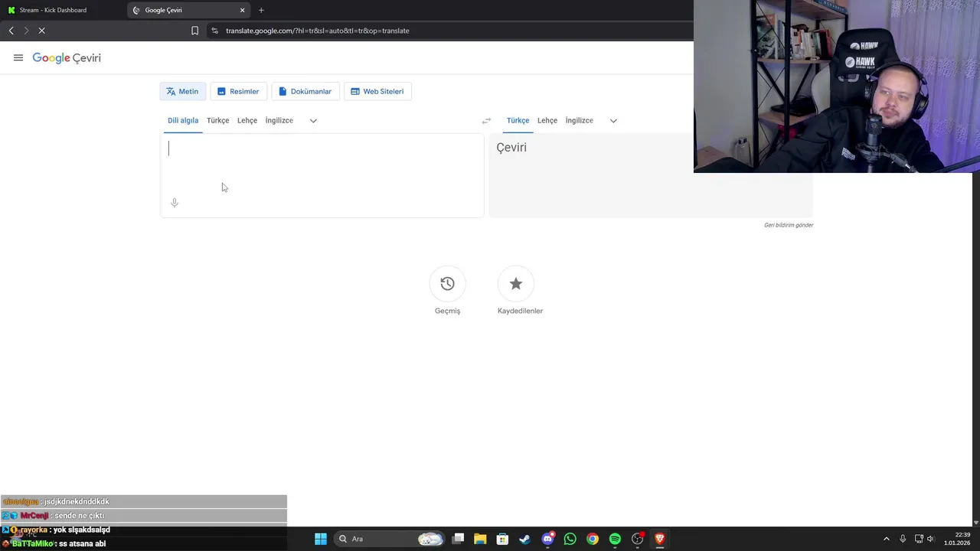
Task: Open the Google Çeviri main hamburger menu
Action: (x=18, y=57)
